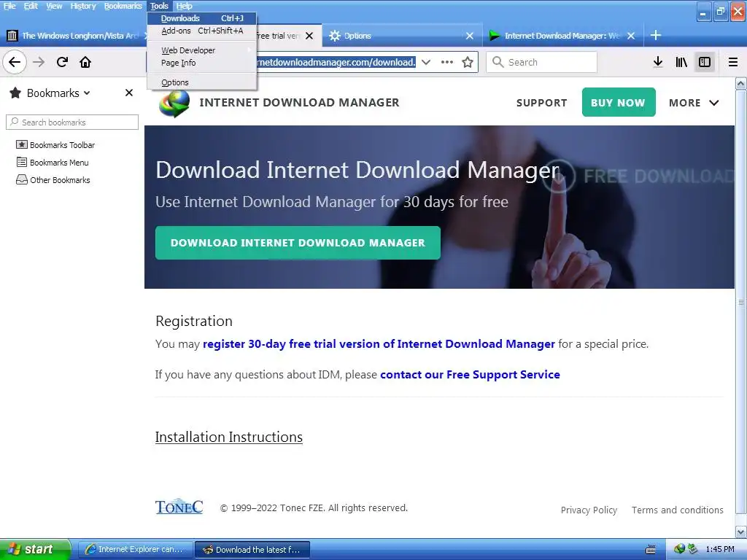The image size is (747, 560).
Task: Open a new tab with plus button
Action: (656, 35)
